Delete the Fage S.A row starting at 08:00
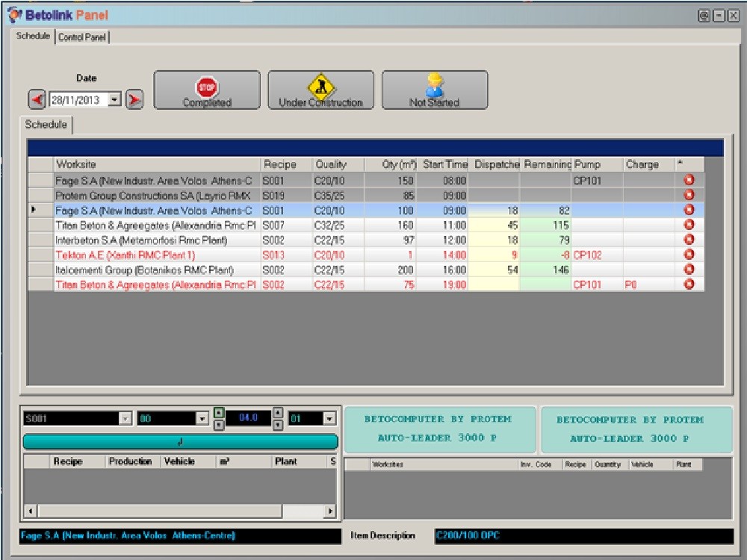747x560 pixels. click(689, 180)
